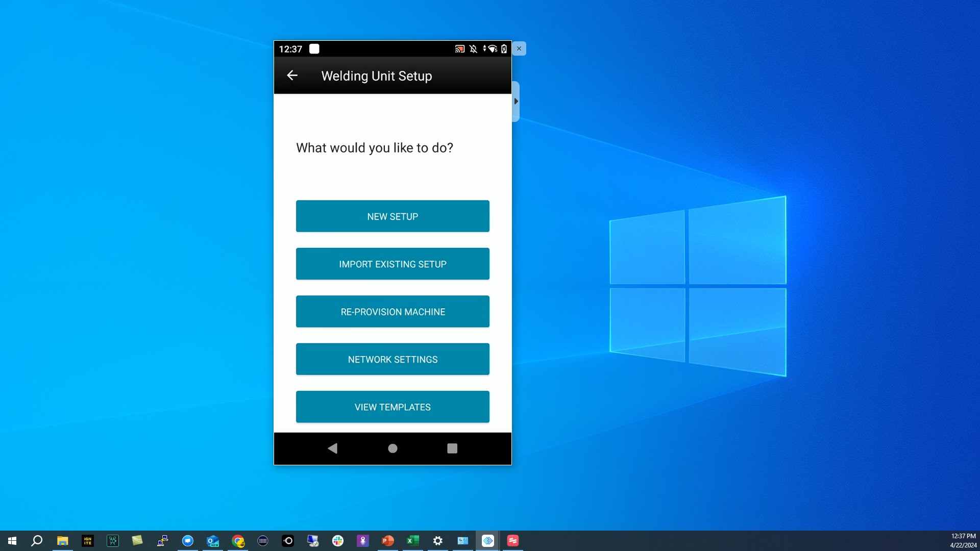
Task: Launch the Ignite app from the taskbar
Action: 88,541
